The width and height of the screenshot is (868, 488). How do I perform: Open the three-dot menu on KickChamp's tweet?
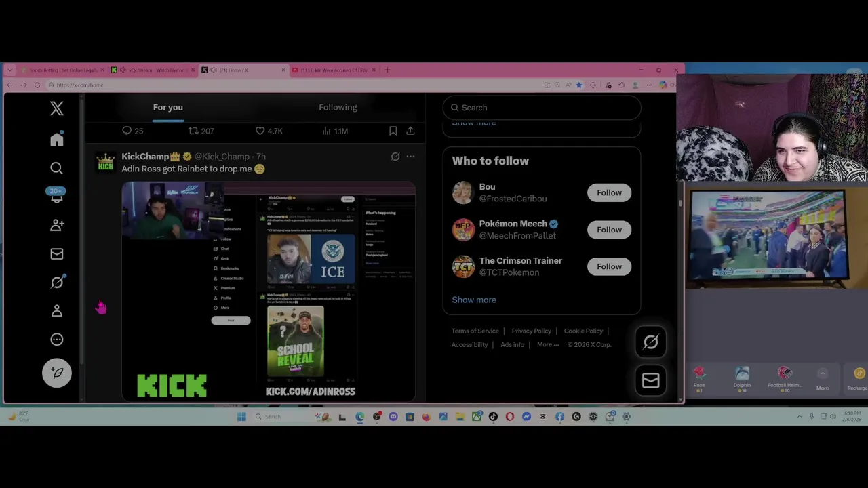point(410,157)
